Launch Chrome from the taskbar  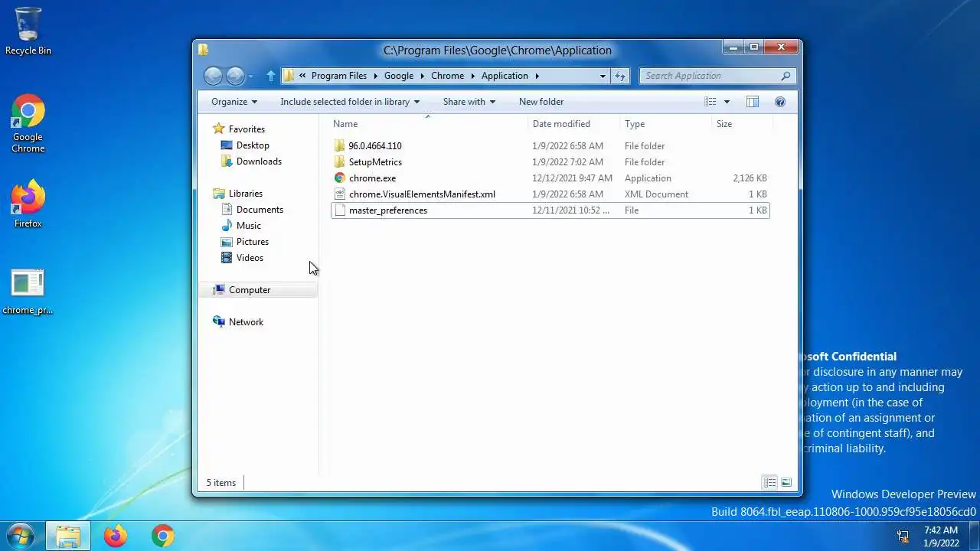(162, 536)
